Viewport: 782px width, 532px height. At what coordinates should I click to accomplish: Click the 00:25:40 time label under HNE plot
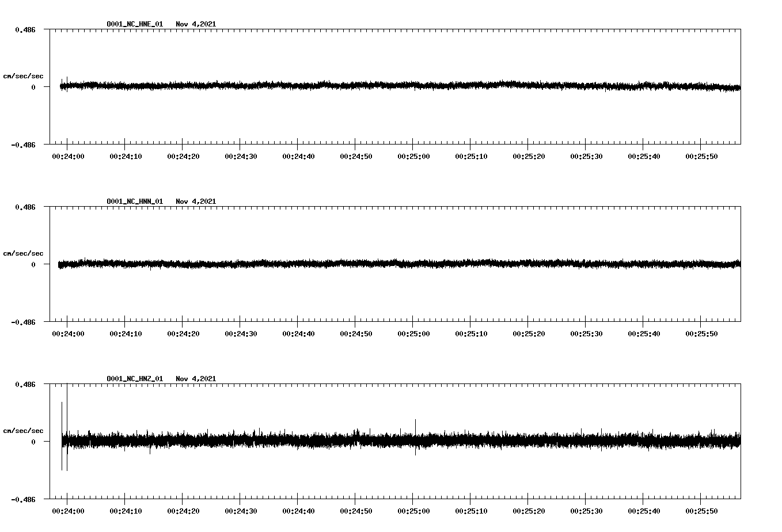pos(644,157)
